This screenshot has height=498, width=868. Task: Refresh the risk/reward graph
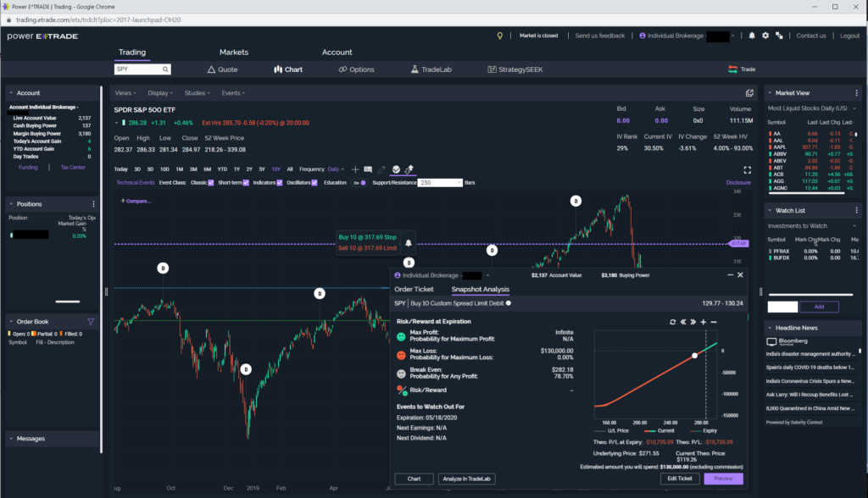tap(672, 322)
